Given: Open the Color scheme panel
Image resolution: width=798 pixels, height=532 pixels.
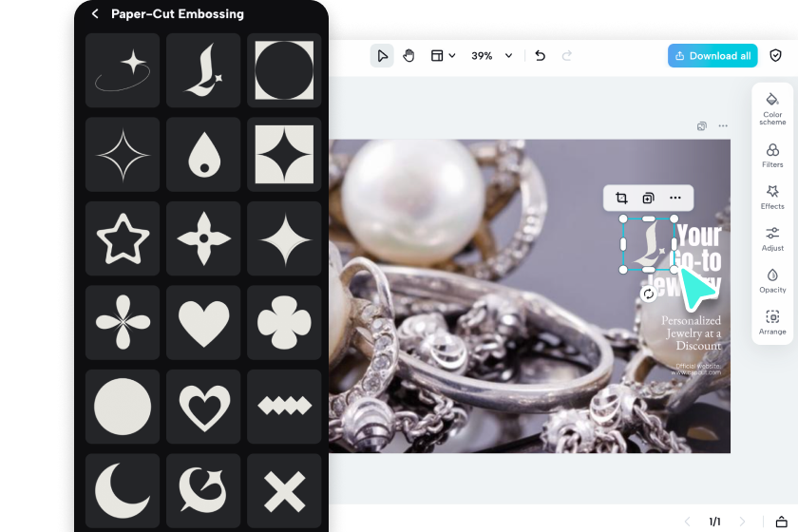Looking at the screenshot, I should (772, 109).
